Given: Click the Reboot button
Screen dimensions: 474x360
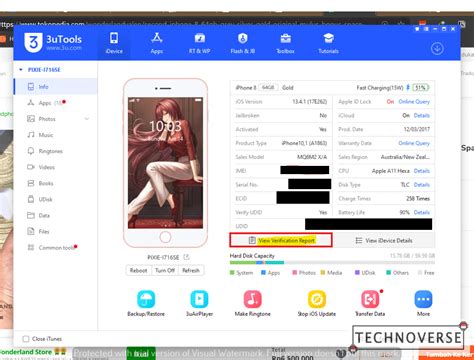Looking at the screenshot, I should tap(138, 270).
